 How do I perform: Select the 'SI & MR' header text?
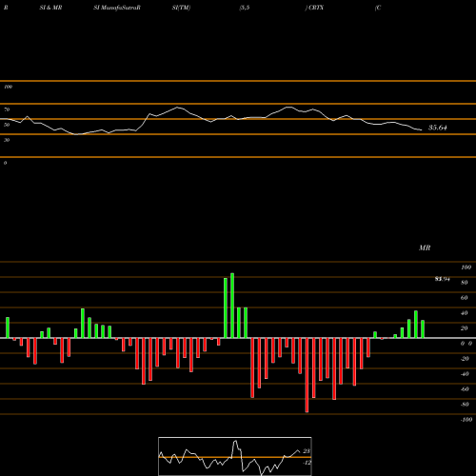click(50, 8)
